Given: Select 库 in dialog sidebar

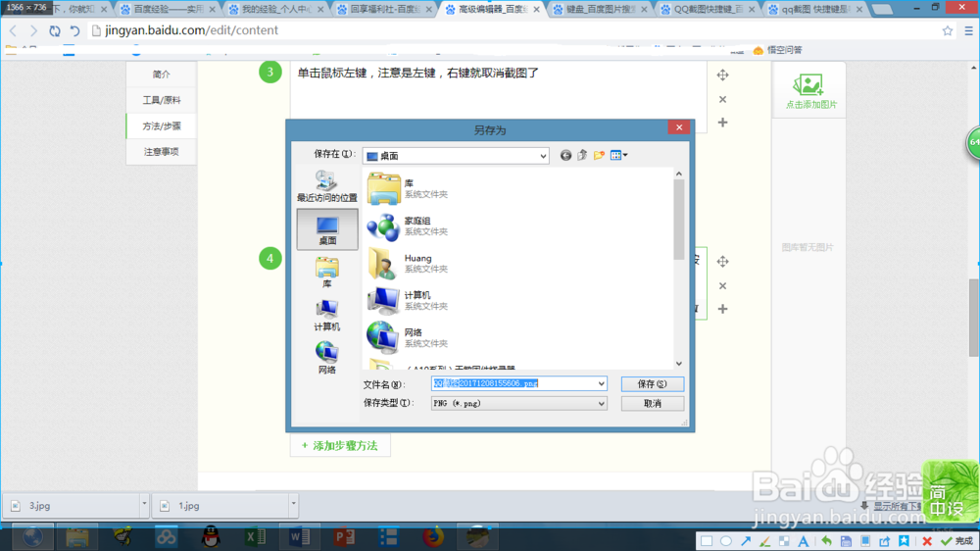Looking at the screenshot, I should [327, 272].
